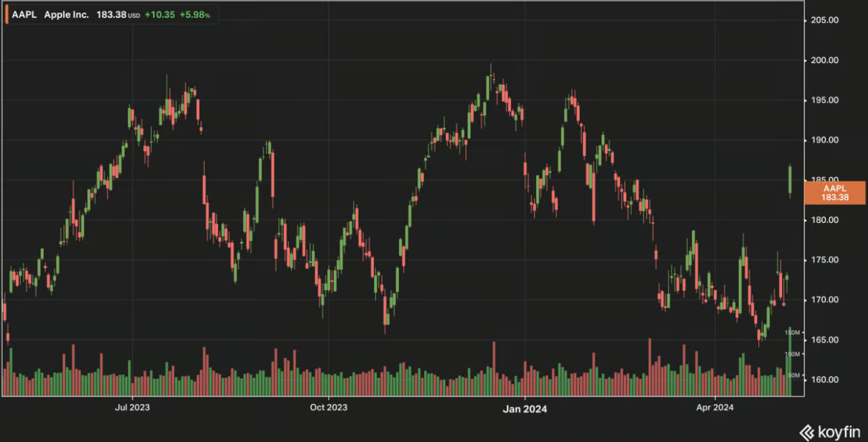Image resolution: width=868 pixels, height=442 pixels.
Task: Click the +10.35 price change value
Action: pos(158,15)
